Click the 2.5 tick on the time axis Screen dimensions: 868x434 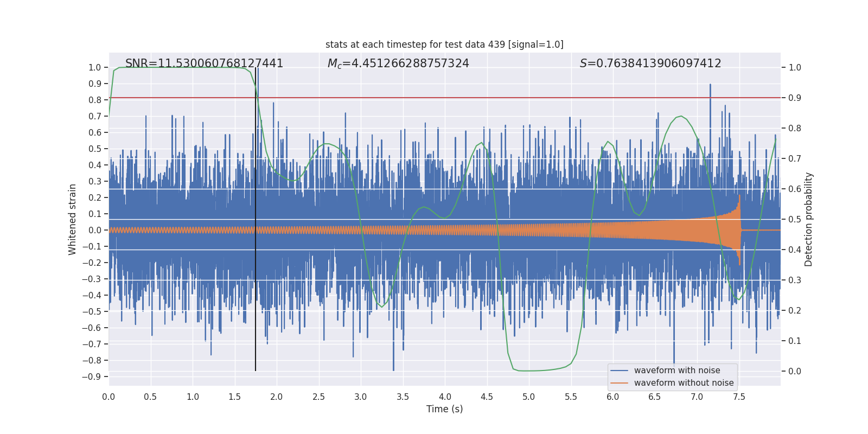point(318,397)
